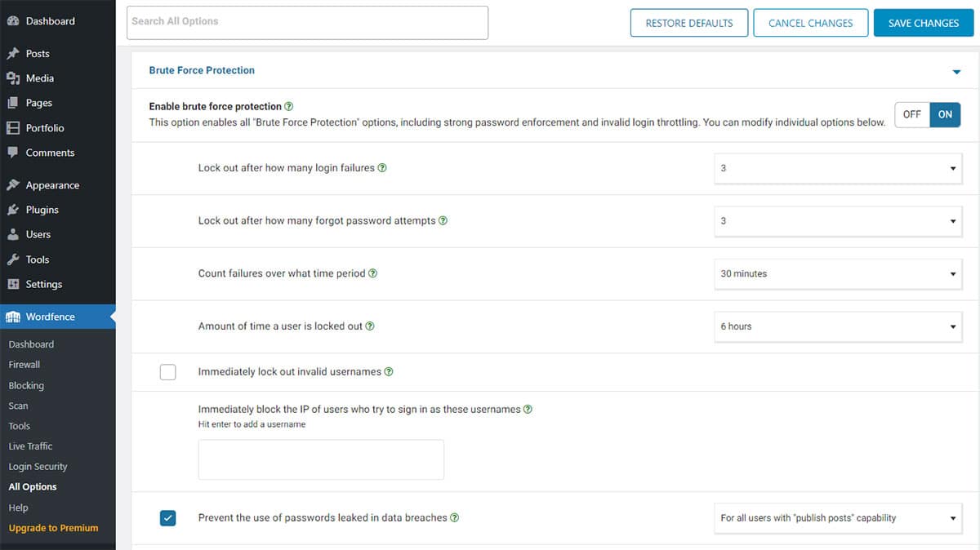This screenshot has width=980, height=550.
Task: Collapse the Brute Force Protection section
Action: [956, 71]
